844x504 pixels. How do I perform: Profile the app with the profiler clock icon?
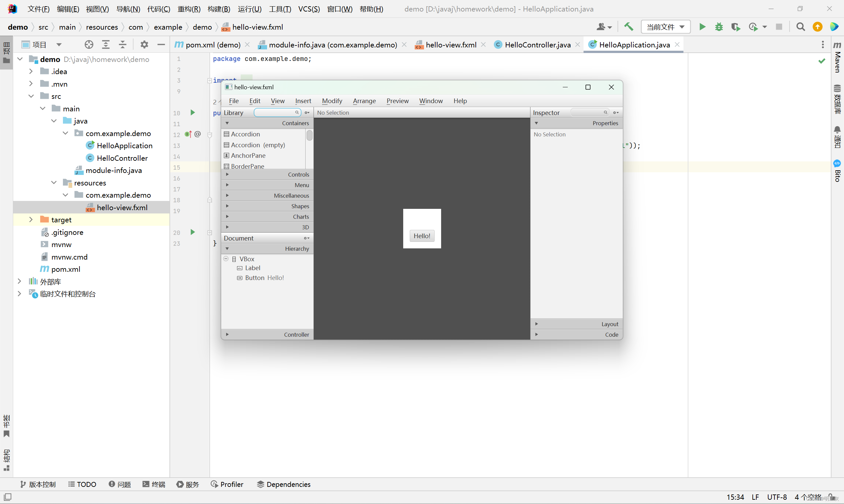tap(754, 26)
